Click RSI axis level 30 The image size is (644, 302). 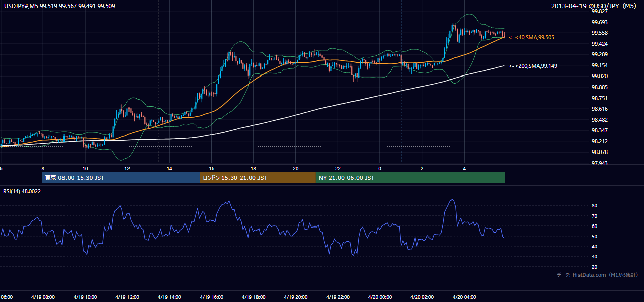[x=594, y=257]
